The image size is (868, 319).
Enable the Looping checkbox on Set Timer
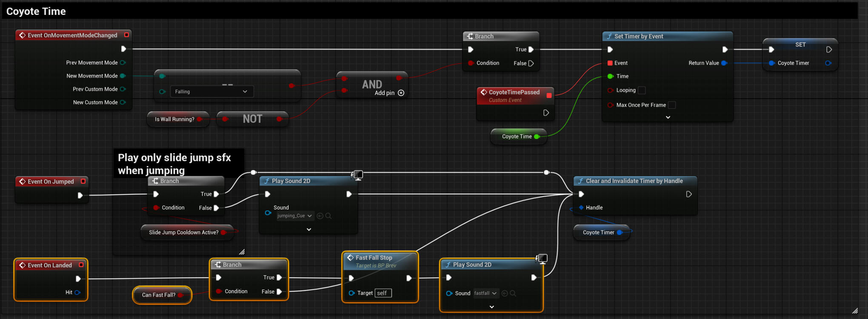pos(642,90)
